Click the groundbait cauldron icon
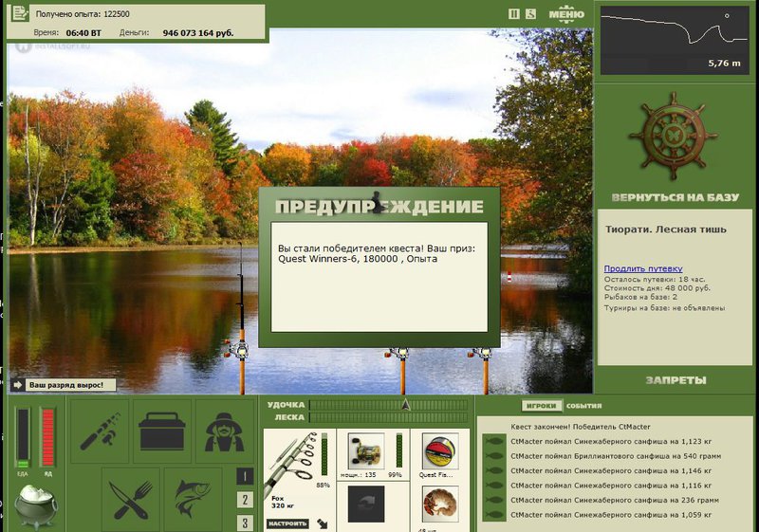759x532 pixels. [36, 505]
